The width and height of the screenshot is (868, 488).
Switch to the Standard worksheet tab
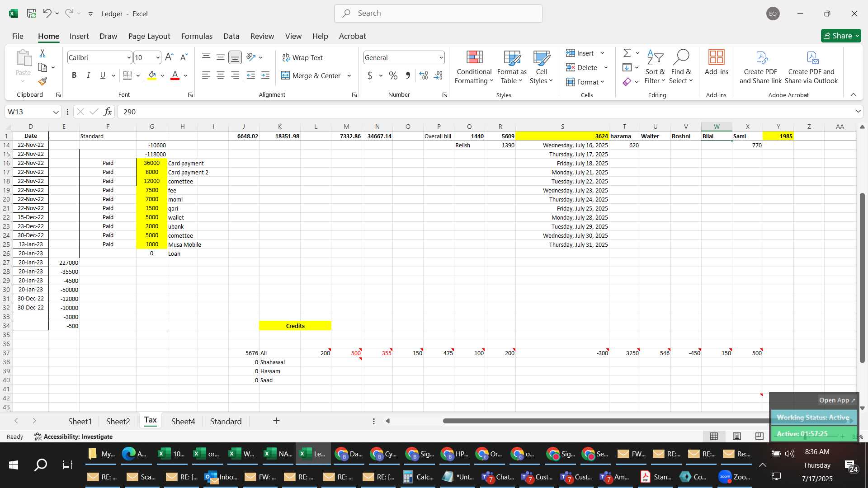tap(226, 421)
